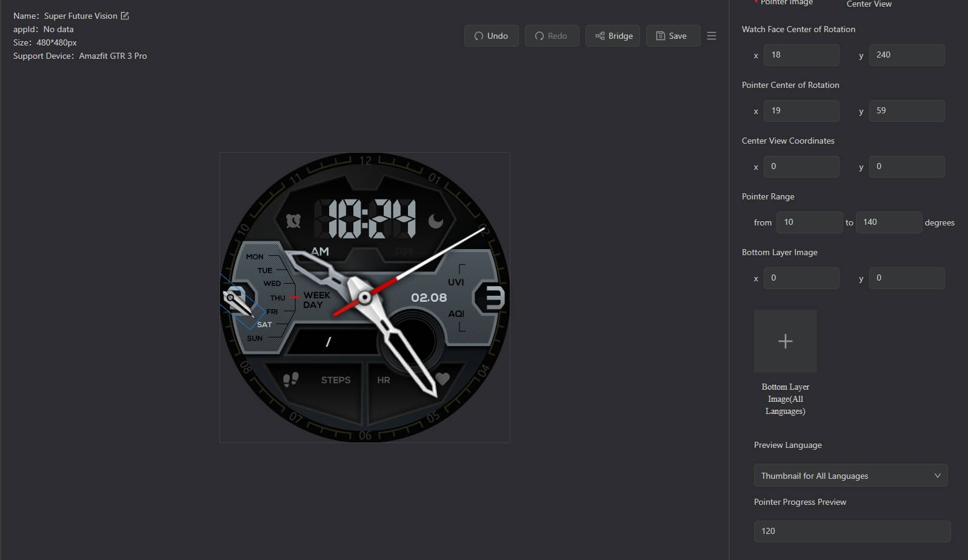Click the HR label on watch face
968x560 pixels.
tap(384, 380)
